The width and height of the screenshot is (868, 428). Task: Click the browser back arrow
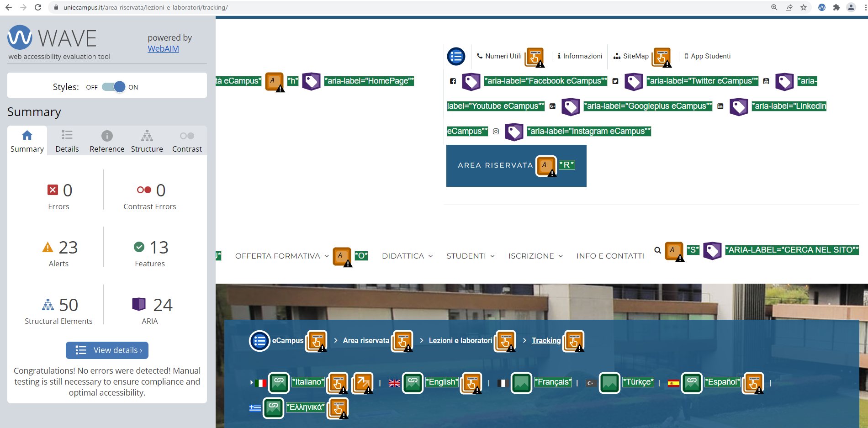pos(9,7)
